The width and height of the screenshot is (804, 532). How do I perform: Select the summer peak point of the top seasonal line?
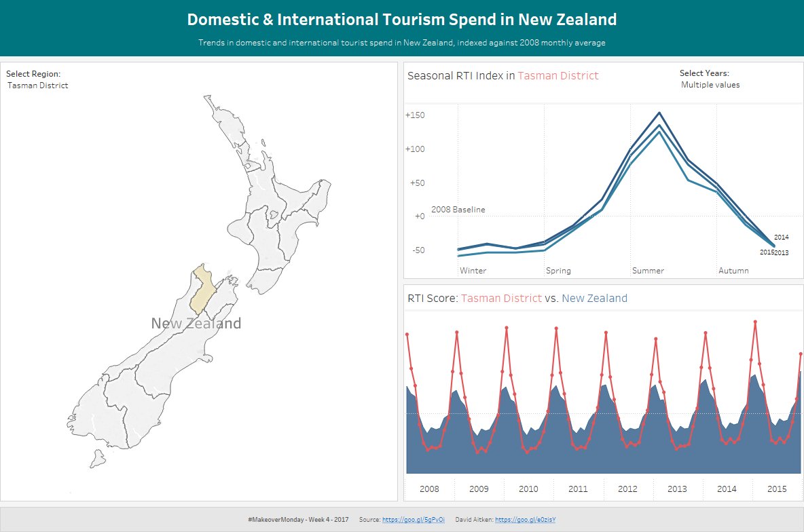pos(659,113)
